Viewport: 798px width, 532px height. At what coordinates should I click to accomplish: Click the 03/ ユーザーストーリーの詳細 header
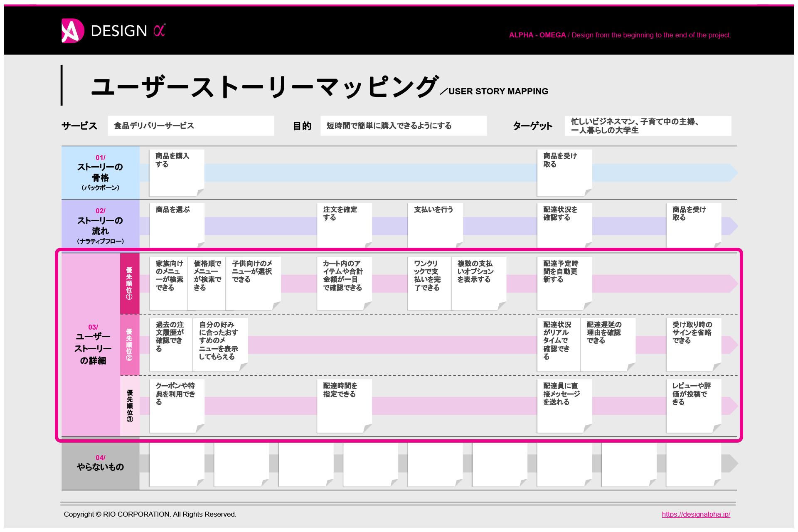tap(91, 344)
